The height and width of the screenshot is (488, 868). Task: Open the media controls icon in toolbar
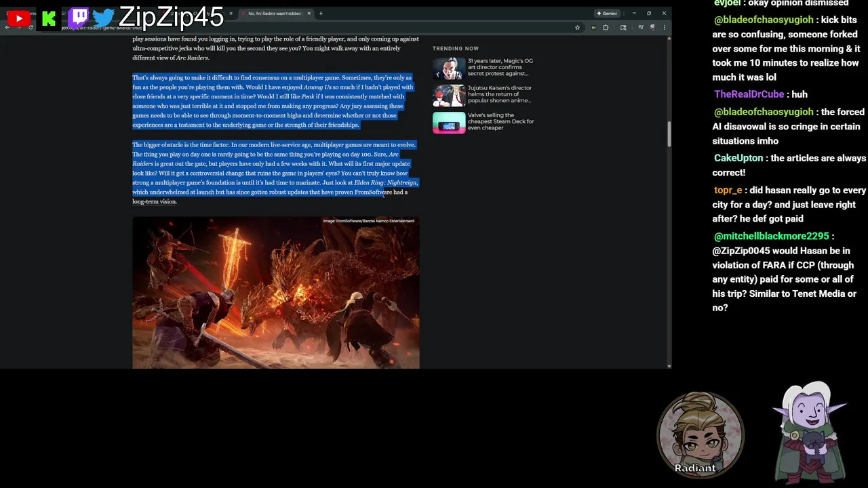(641, 27)
